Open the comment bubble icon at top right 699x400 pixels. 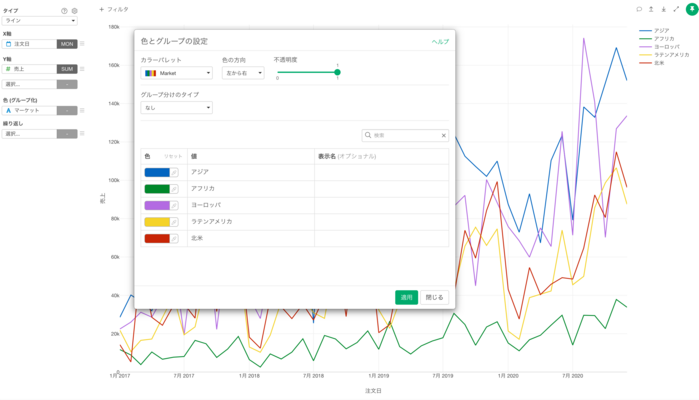click(640, 8)
